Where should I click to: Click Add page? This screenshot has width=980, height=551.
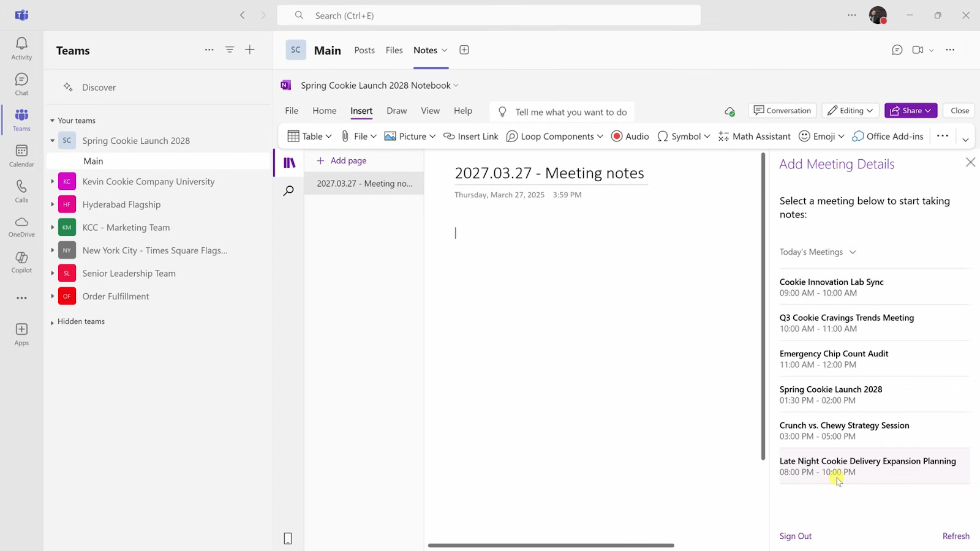(x=342, y=160)
